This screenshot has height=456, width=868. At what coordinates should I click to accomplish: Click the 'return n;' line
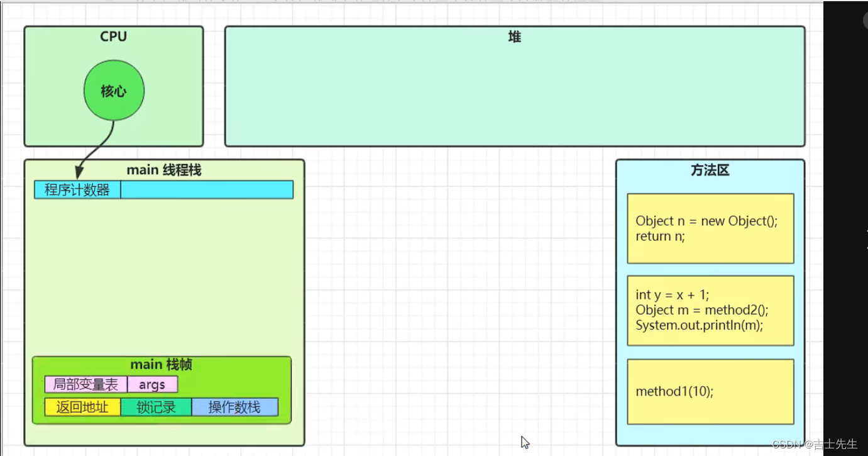(x=660, y=236)
